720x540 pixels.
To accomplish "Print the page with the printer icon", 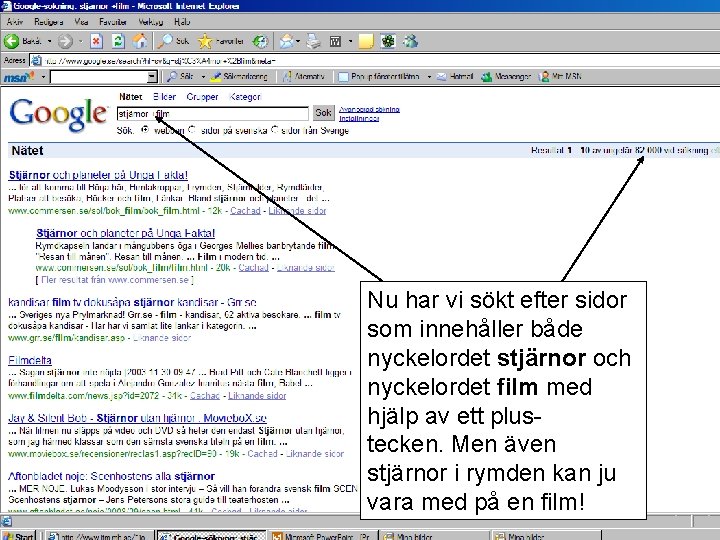I will tap(314, 41).
